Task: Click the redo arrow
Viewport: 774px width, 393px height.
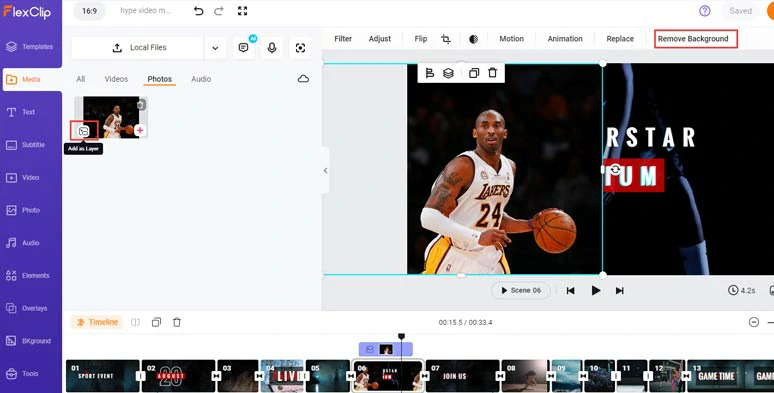Action: pyautogui.click(x=219, y=11)
